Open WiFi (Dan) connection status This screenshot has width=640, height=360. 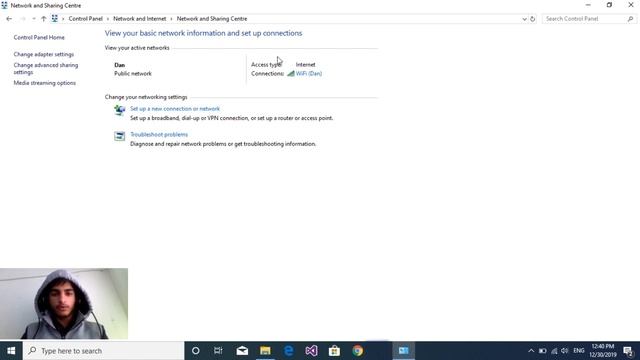pos(309,73)
